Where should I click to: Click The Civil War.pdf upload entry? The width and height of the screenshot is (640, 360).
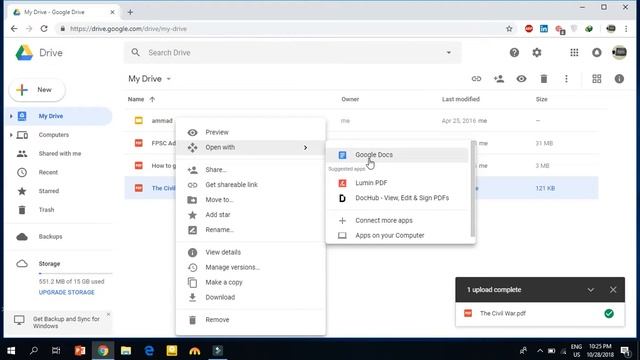pos(540,314)
